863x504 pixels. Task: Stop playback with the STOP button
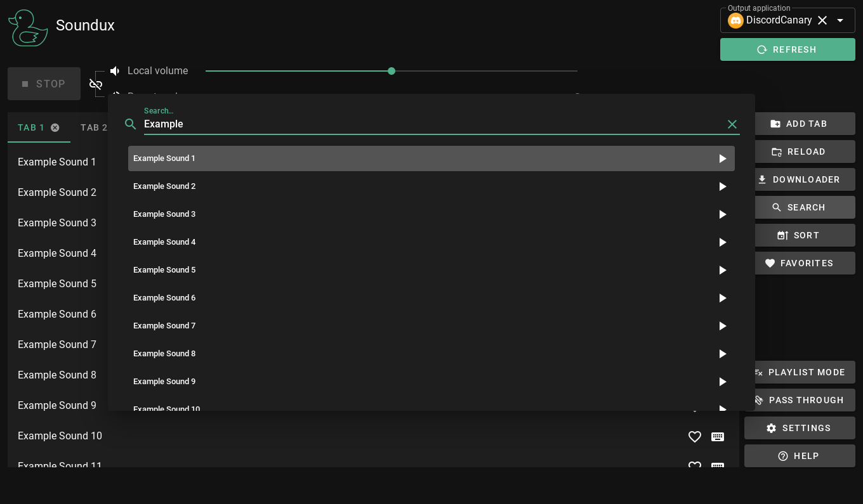pyautogui.click(x=44, y=84)
